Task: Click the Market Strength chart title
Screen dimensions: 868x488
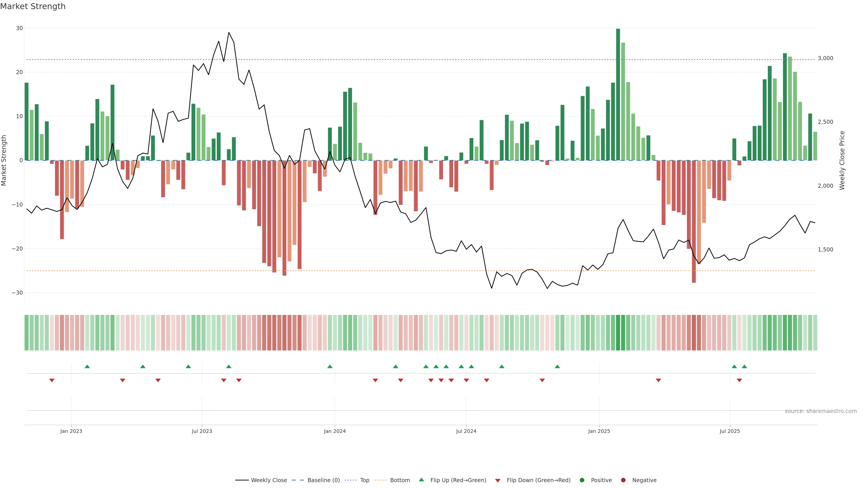Action: 33,6
